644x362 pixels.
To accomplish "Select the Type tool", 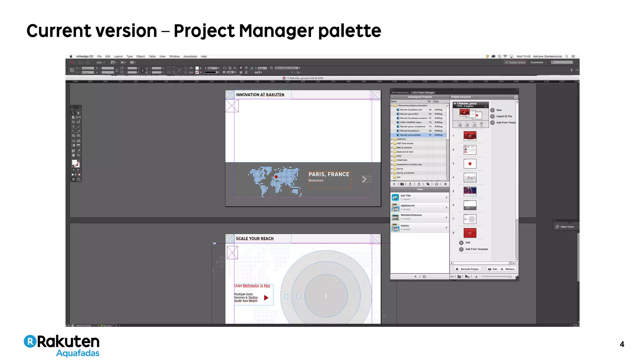I will coord(73,127).
